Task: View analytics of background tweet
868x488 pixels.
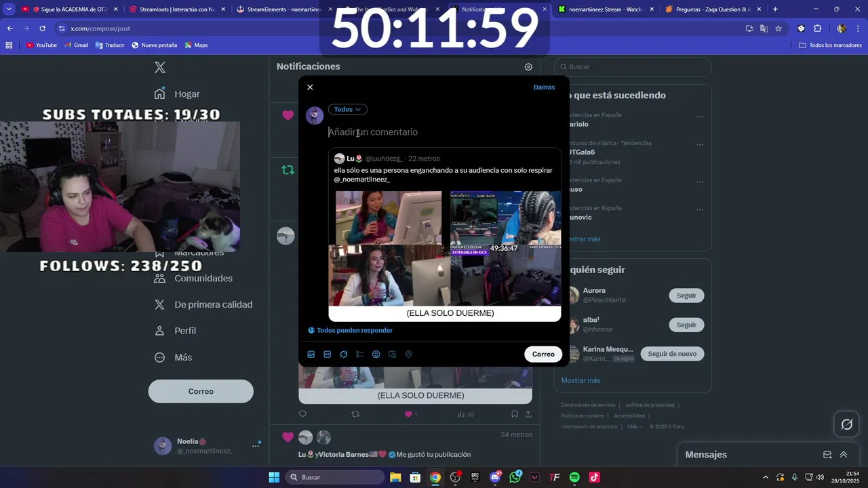Action: point(465,414)
